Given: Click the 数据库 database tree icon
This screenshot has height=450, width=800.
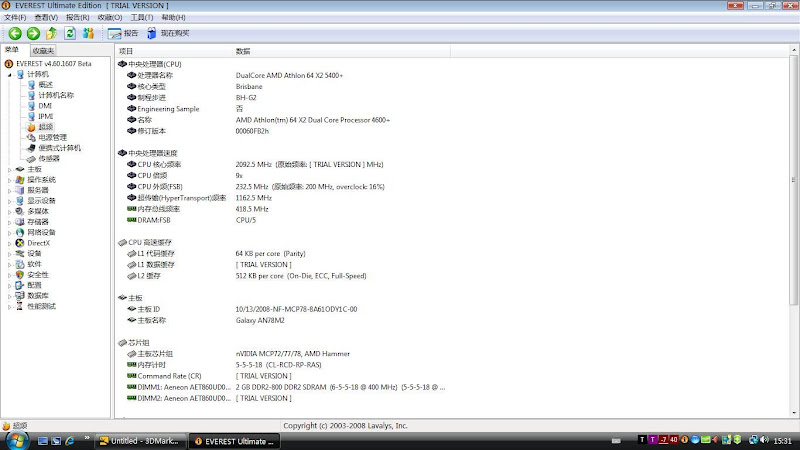Looking at the screenshot, I should (20, 296).
